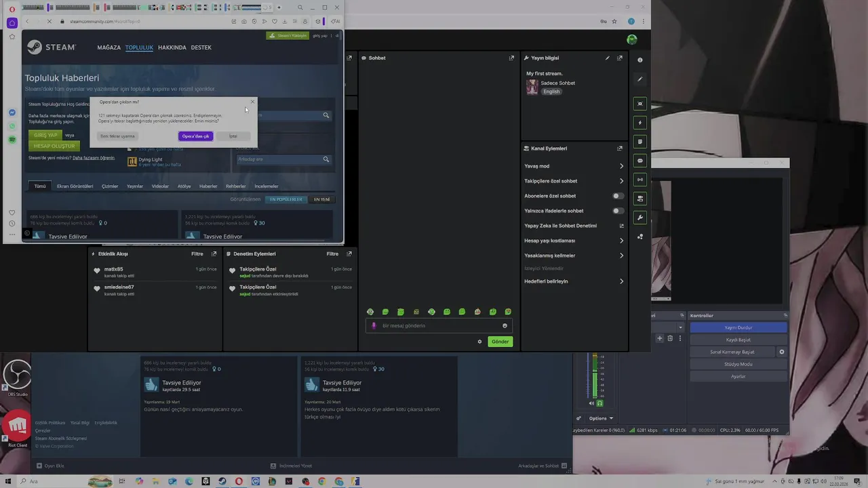The image size is (868, 488).
Task: Click the Opera'dan çık button in dialog
Action: pos(196,136)
